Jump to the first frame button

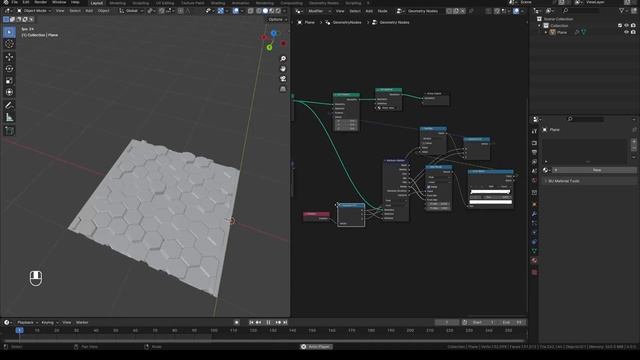point(251,322)
